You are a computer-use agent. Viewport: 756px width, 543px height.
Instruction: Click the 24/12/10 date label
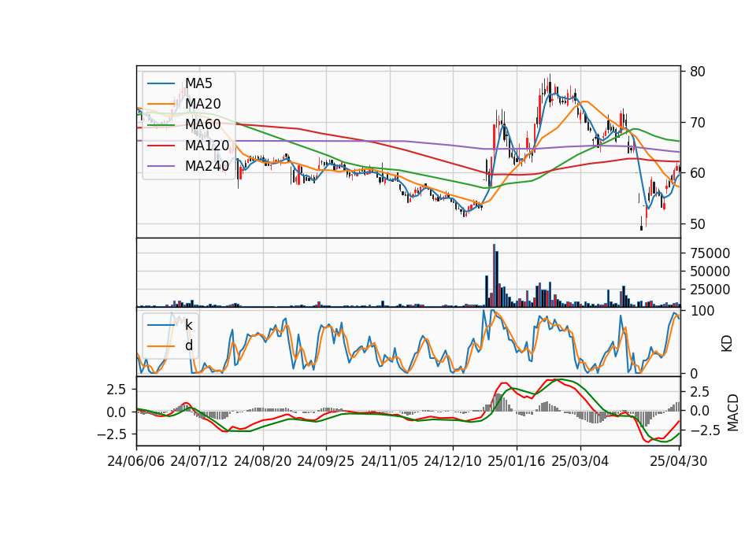tap(453, 461)
